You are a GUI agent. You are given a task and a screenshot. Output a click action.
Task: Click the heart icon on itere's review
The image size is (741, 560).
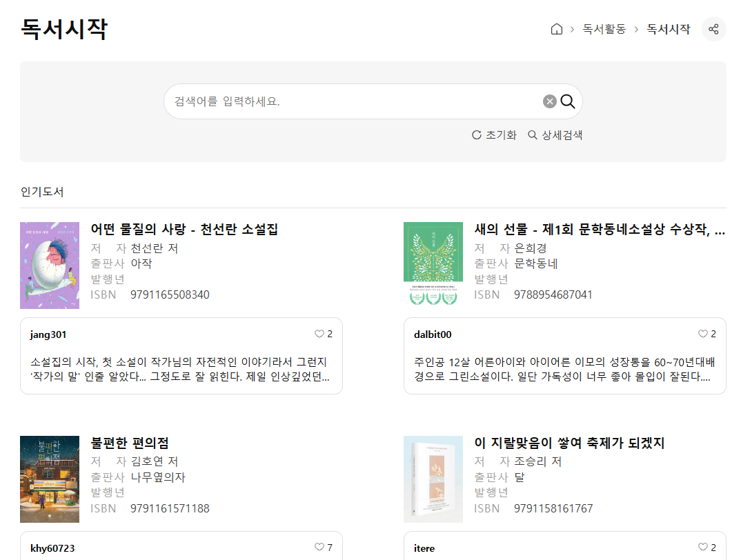pyautogui.click(x=704, y=547)
